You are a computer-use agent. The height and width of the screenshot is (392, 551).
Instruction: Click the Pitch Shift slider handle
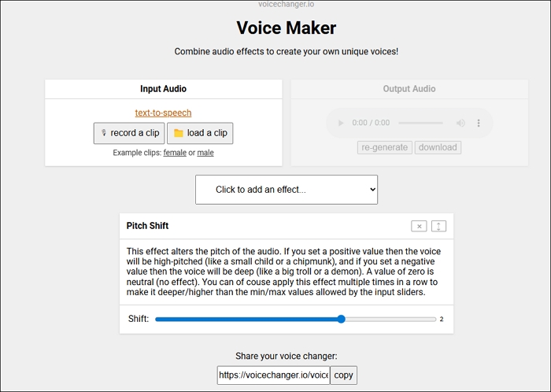[x=341, y=319]
